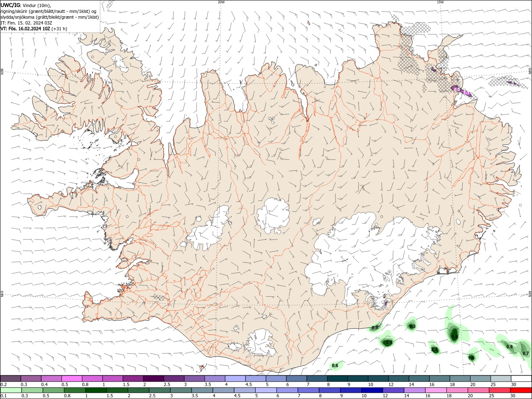Click the '0.2' label in the top legend row
The image size is (532, 399).
4,384
